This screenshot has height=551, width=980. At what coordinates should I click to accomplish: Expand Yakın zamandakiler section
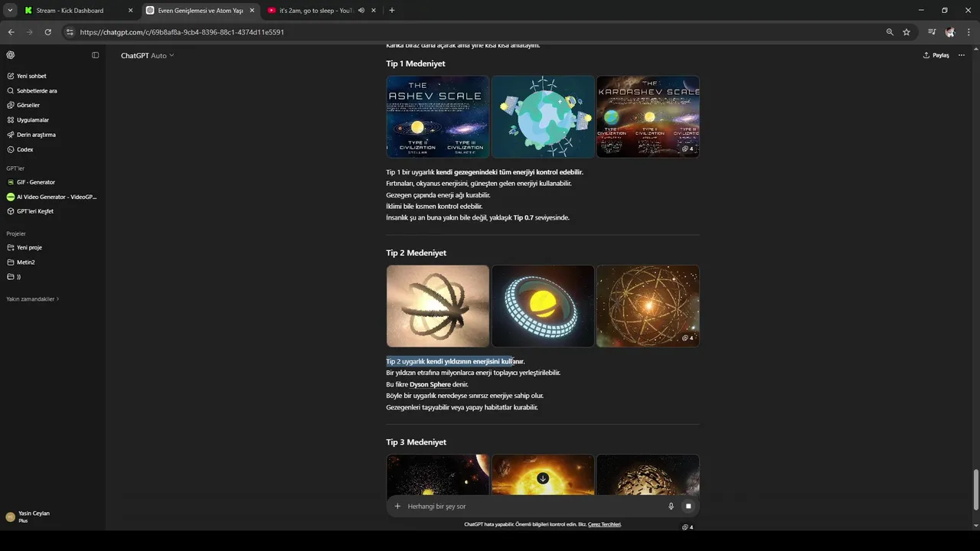[33, 299]
